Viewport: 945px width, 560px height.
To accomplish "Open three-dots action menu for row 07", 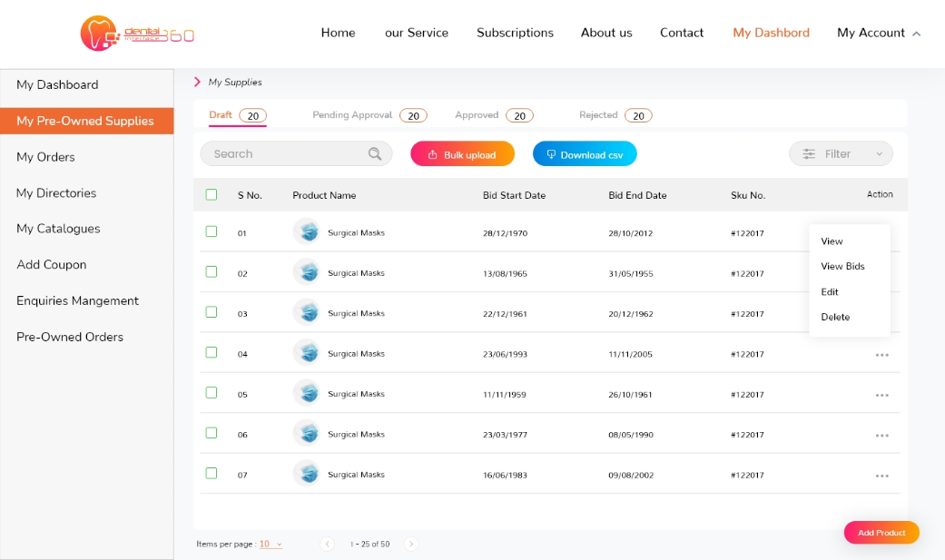I will [881, 476].
